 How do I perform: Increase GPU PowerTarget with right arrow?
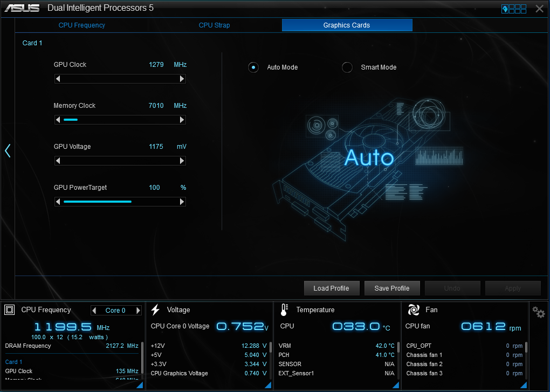click(x=182, y=202)
